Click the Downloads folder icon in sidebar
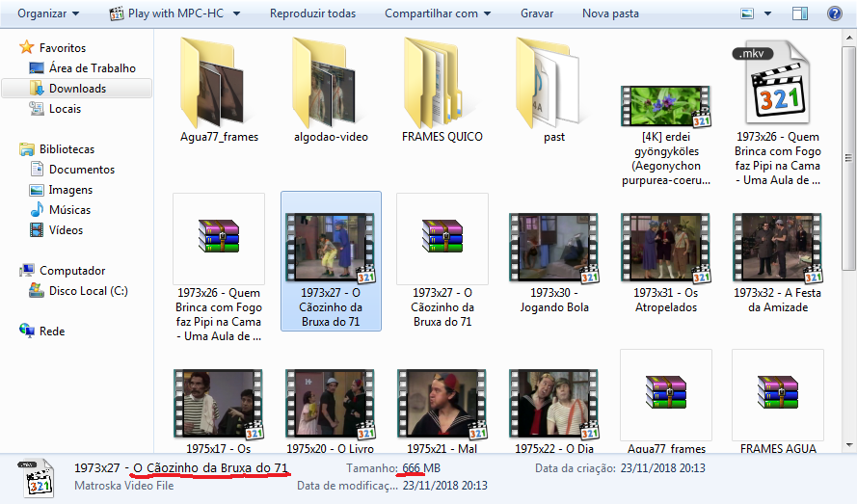Image resolution: width=857 pixels, height=504 pixels. tap(37, 88)
